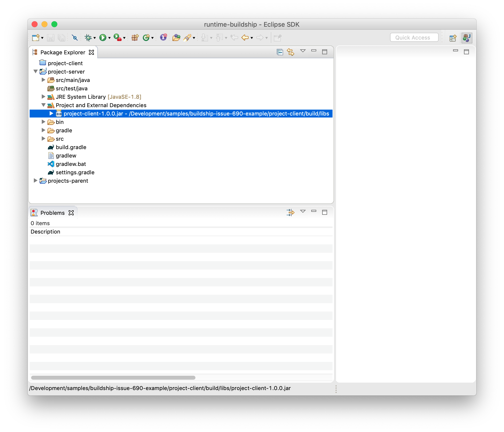The width and height of the screenshot is (504, 432).
Task: Enable Link with Editor in Package Explorer
Action: 291,52
